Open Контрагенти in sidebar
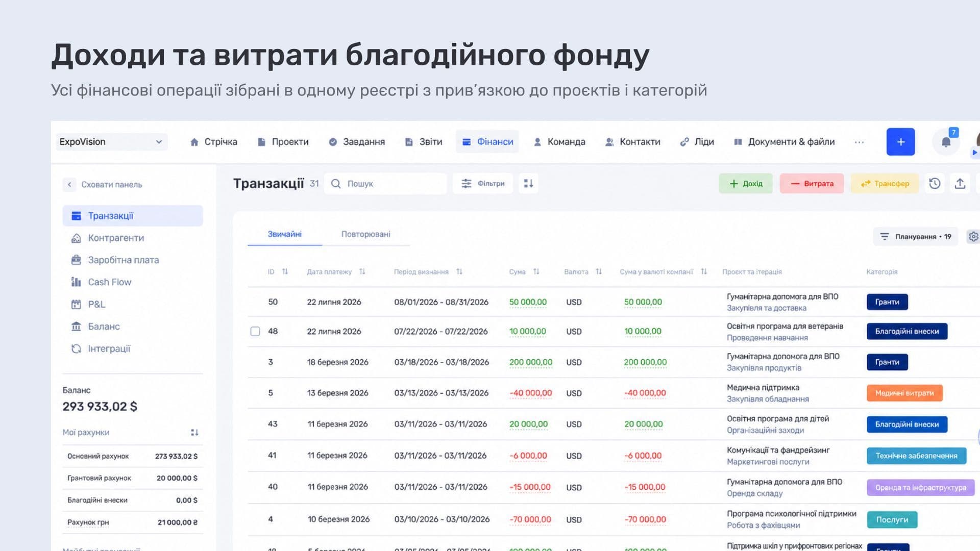 click(x=133, y=238)
